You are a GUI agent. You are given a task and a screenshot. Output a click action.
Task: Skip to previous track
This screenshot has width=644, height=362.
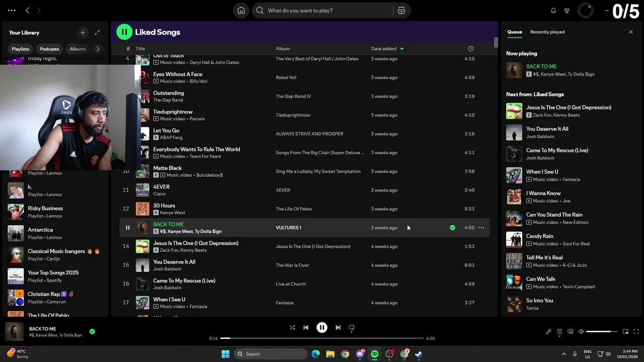pyautogui.click(x=306, y=327)
